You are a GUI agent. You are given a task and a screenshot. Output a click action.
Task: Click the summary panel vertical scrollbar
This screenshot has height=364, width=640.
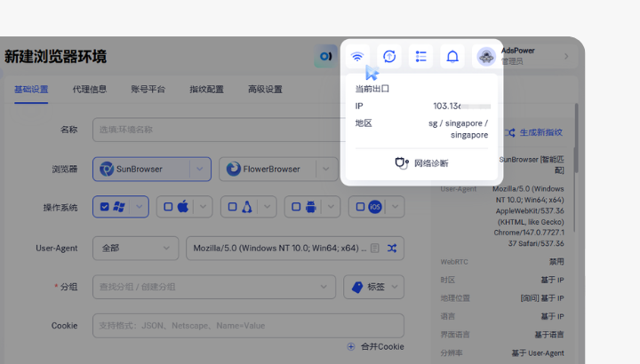click(x=576, y=138)
